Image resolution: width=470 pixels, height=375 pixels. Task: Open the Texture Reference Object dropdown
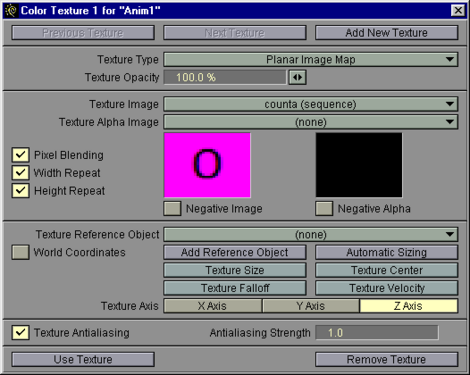311,235
